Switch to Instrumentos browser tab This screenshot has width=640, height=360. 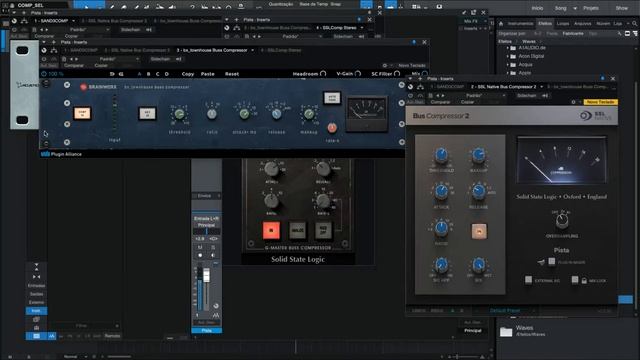[x=520, y=24]
